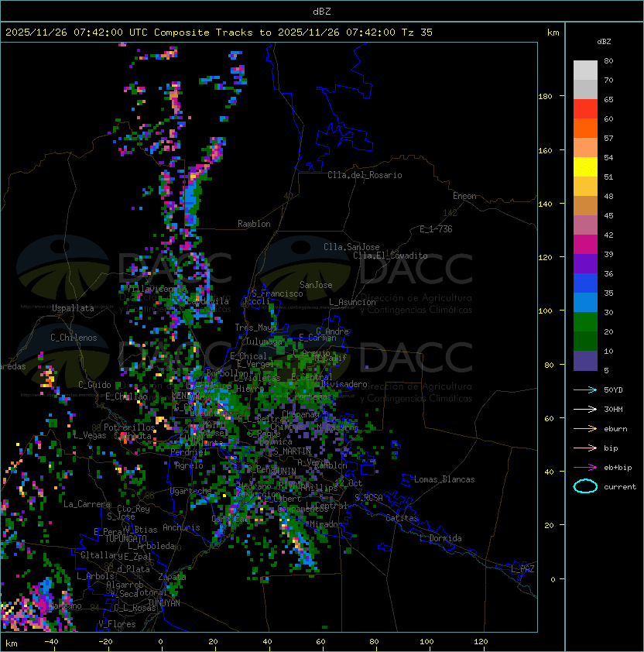
Task: Select the dark blue swatch below 36 dBZ
Action: click(x=585, y=283)
